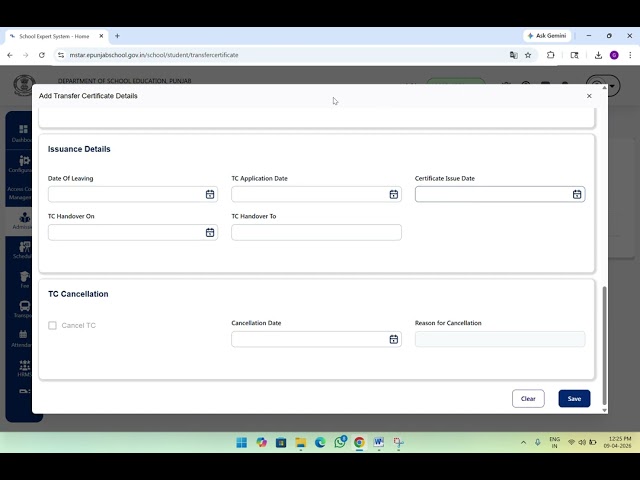The image size is (640, 480).
Task: Open the taskbar clock and date
Action: click(x=619, y=442)
